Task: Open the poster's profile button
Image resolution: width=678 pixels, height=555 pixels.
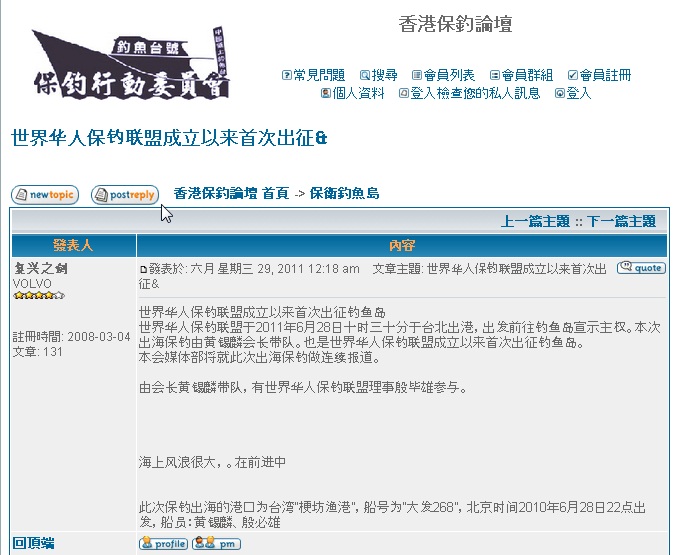Action: pos(163,543)
